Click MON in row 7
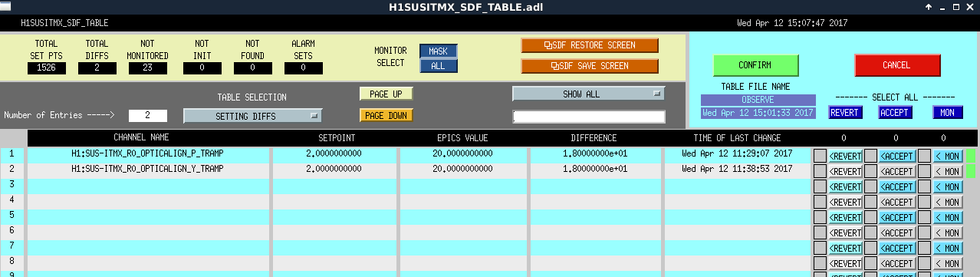The image size is (980, 277). (x=948, y=248)
